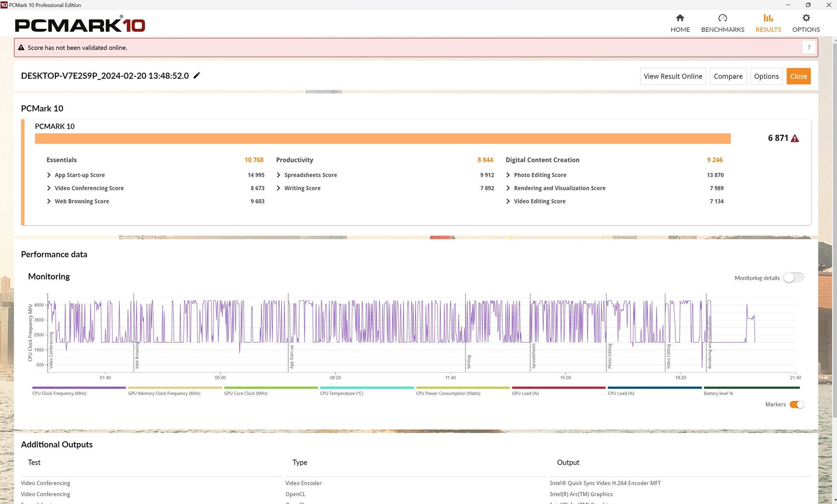Expand Video Conferencing Score chevron
Screen dimensions: 837x504
pyautogui.click(x=49, y=188)
